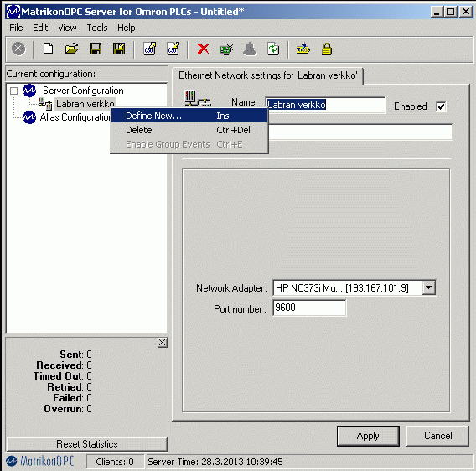Collapse the Server Configuration tree node
The image size is (476, 471).
coord(13,91)
